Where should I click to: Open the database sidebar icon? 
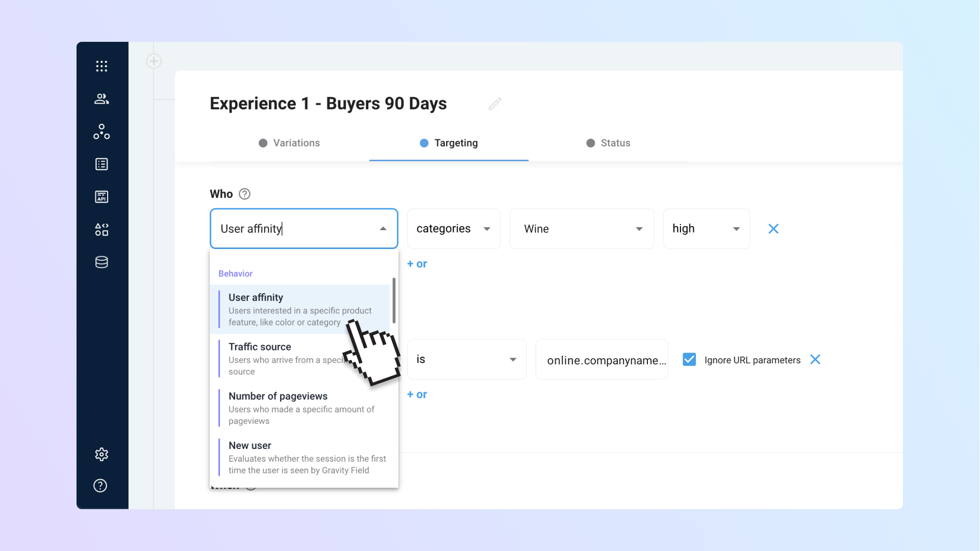pyautogui.click(x=102, y=262)
